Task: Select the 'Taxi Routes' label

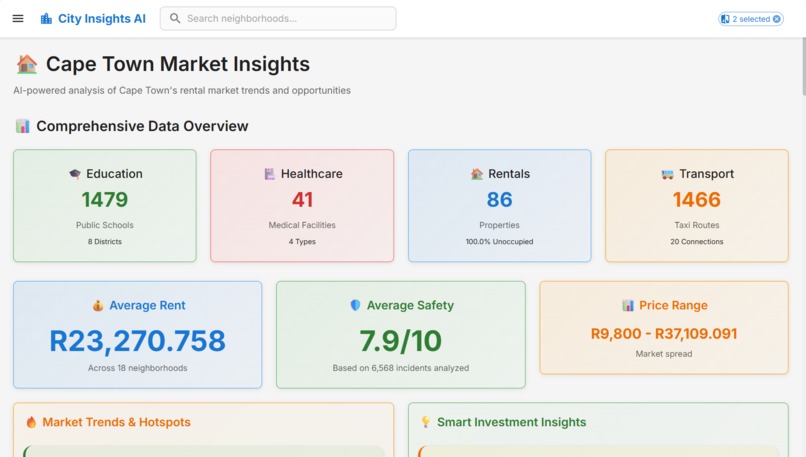Action: coord(697,225)
